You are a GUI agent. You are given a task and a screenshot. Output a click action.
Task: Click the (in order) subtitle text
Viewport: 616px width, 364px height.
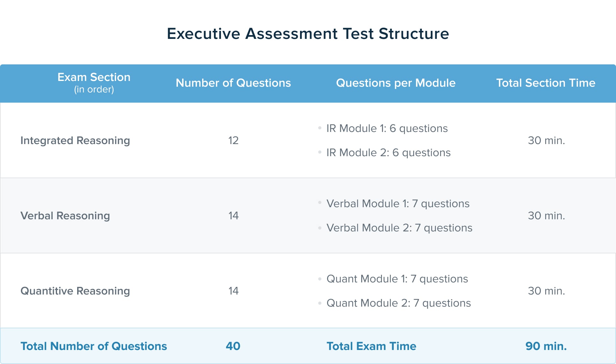(x=94, y=90)
